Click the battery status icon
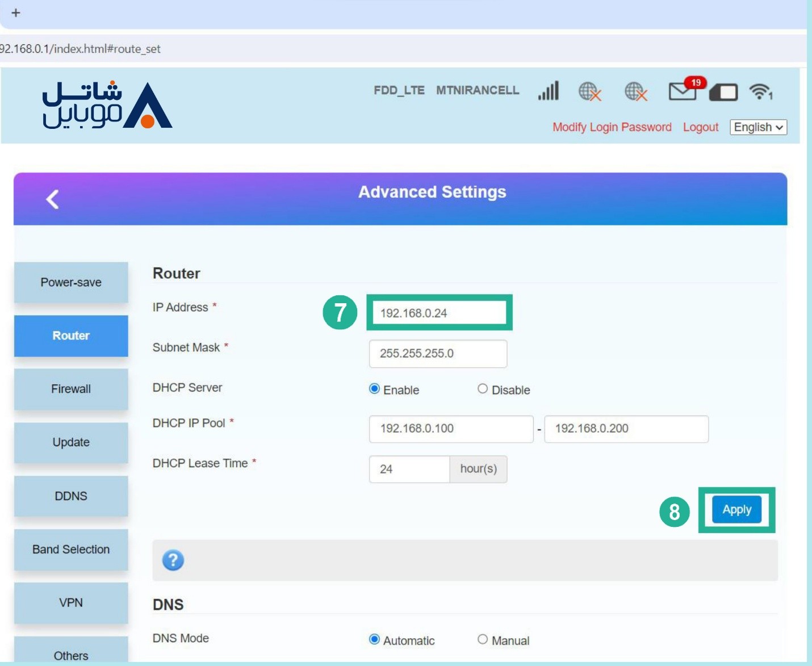 tap(723, 92)
